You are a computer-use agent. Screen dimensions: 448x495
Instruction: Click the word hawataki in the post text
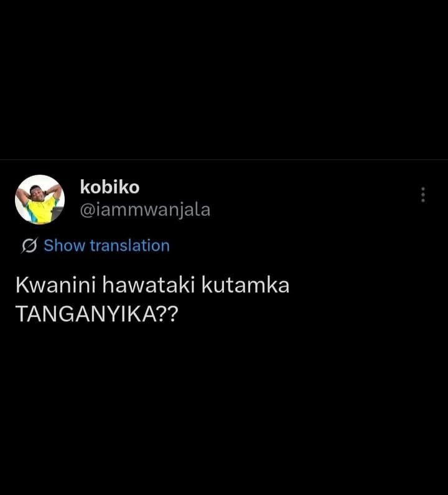click(x=148, y=285)
